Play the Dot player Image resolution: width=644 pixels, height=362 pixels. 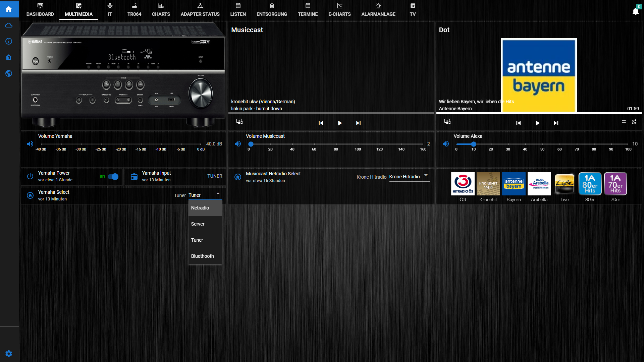click(537, 123)
